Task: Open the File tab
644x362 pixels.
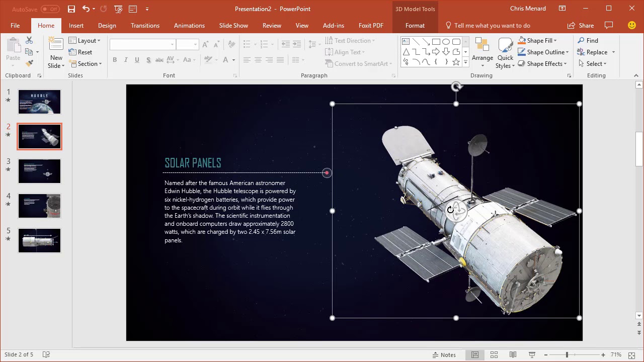Action: pyautogui.click(x=15, y=26)
